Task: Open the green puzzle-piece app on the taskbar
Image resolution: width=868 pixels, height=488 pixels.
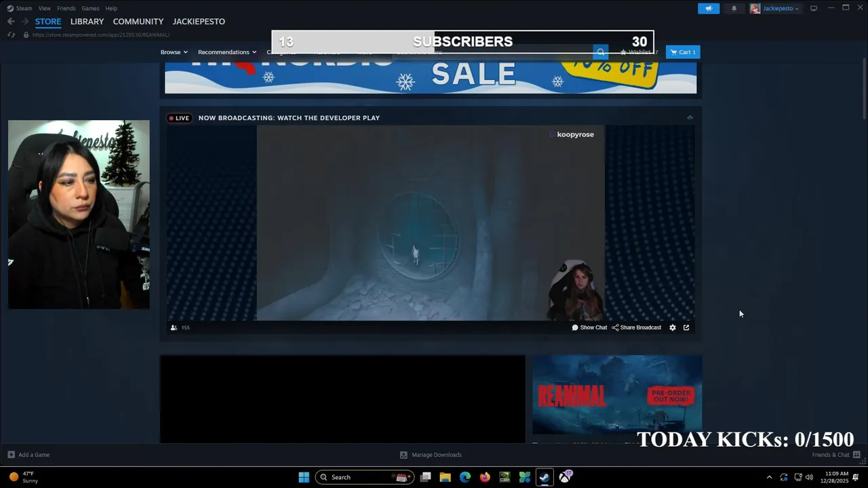Action: click(x=524, y=477)
